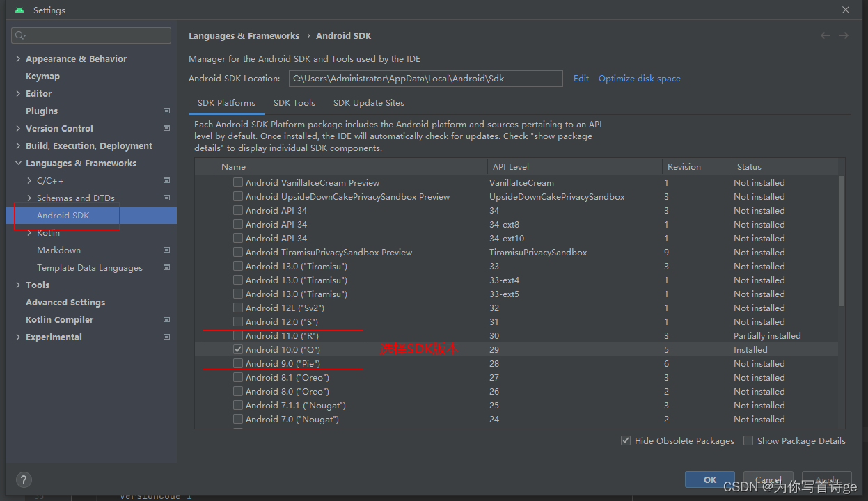868x501 pixels.
Task: Click "Partially installed" status text
Action: point(767,335)
